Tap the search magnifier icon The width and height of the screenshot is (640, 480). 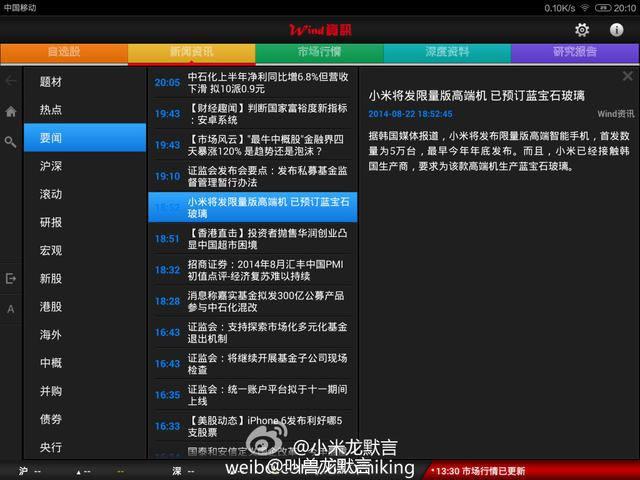coord(11,142)
